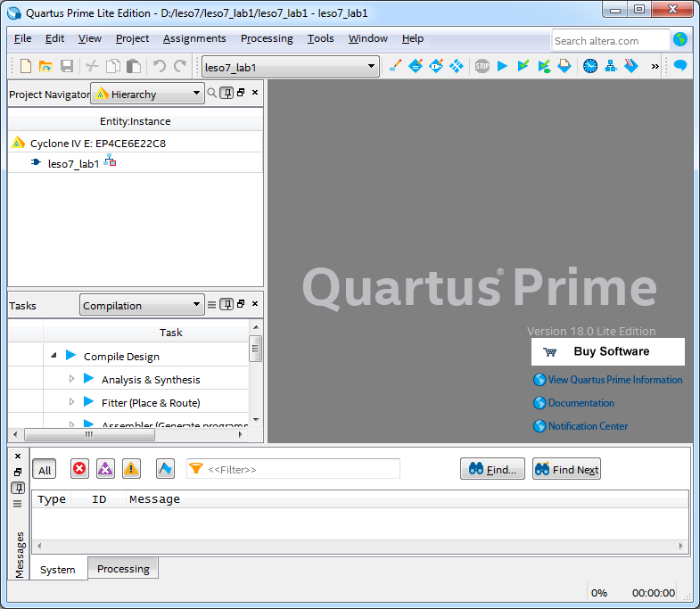Image resolution: width=700 pixels, height=609 pixels.
Task: Open the project revision dropdown leso7_lab1
Action: click(291, 67)
